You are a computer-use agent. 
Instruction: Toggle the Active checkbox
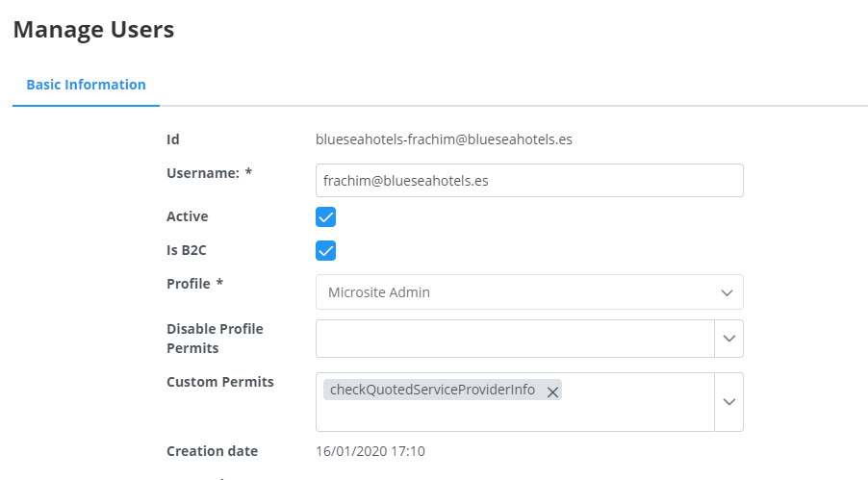tap(326, 217)
